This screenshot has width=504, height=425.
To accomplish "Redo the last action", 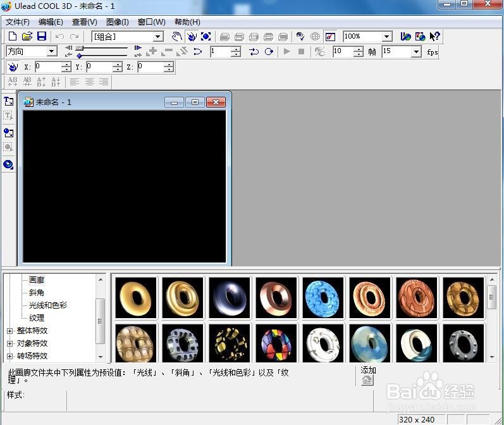I will (74, 36).
